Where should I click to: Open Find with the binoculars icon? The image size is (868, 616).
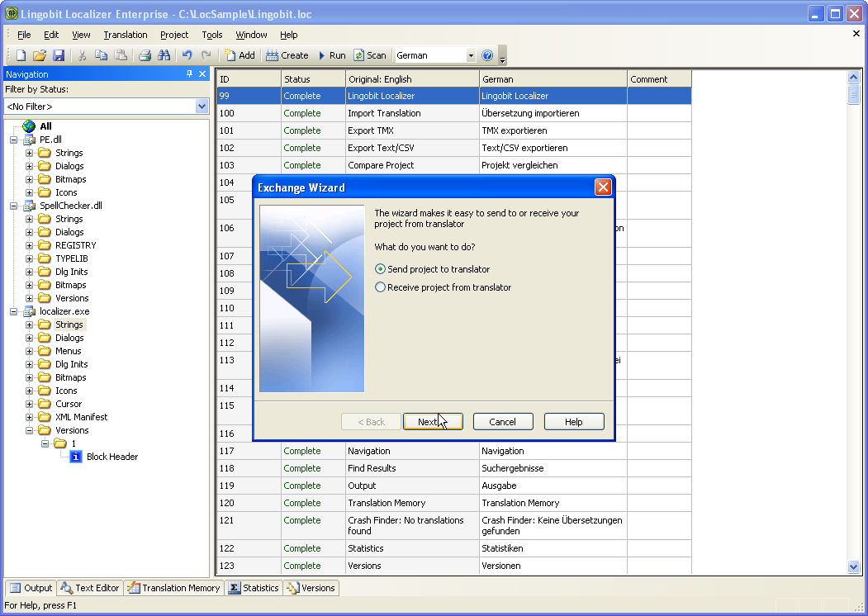[164, 55]
